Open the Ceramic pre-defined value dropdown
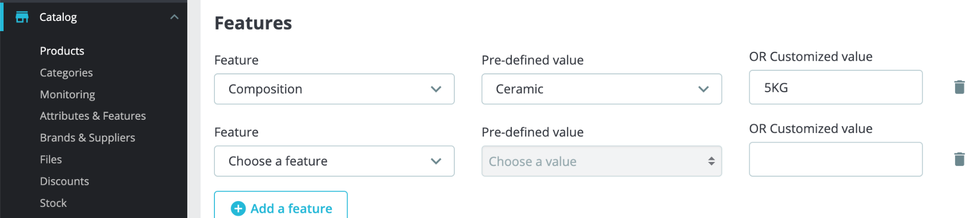The image size is (980, 218). pyautogui.click(x=601, y=89)
